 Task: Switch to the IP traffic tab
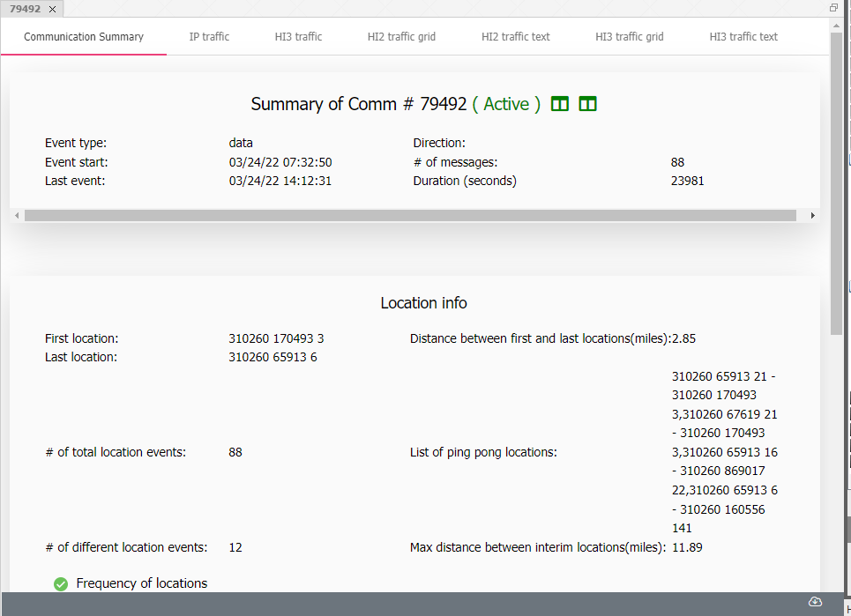[209, 37]
